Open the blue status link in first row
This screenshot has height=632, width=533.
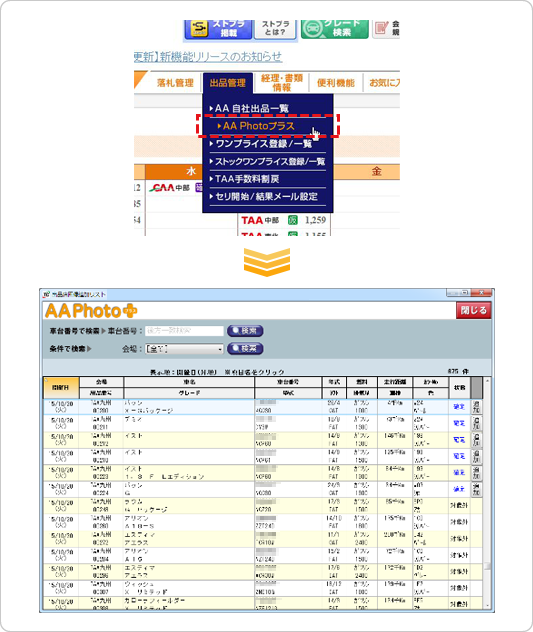tap(459, 407)
